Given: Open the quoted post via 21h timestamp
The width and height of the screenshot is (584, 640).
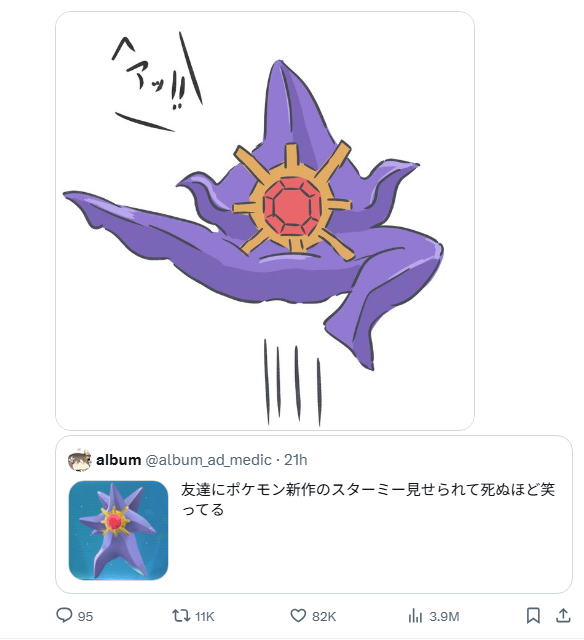Looking at the screenshot, I should click(295, 460).
